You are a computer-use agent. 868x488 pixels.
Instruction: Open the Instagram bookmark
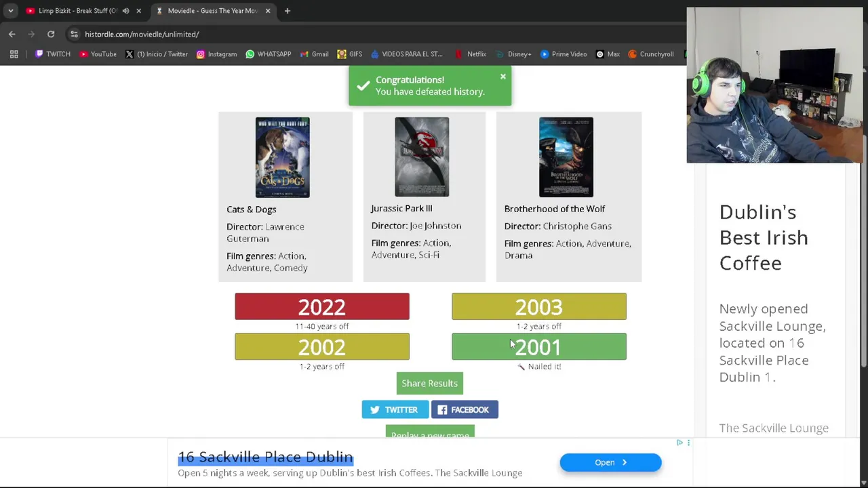(216, 54)
